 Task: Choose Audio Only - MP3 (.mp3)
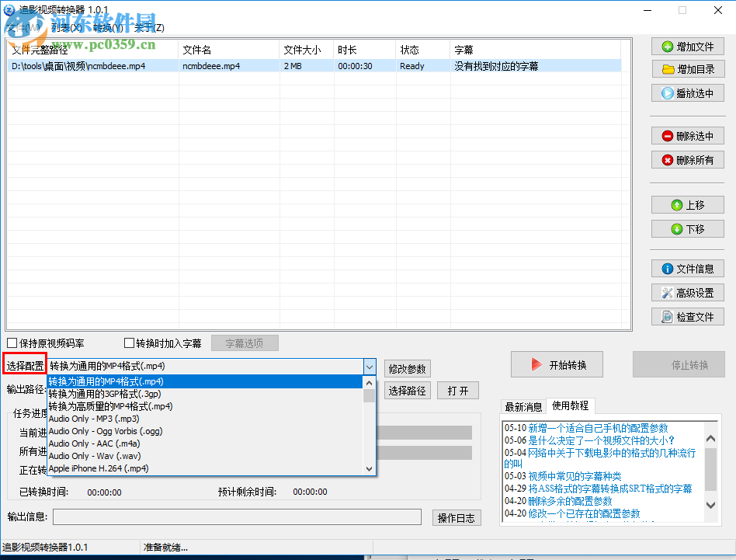(x=206, y=419)
